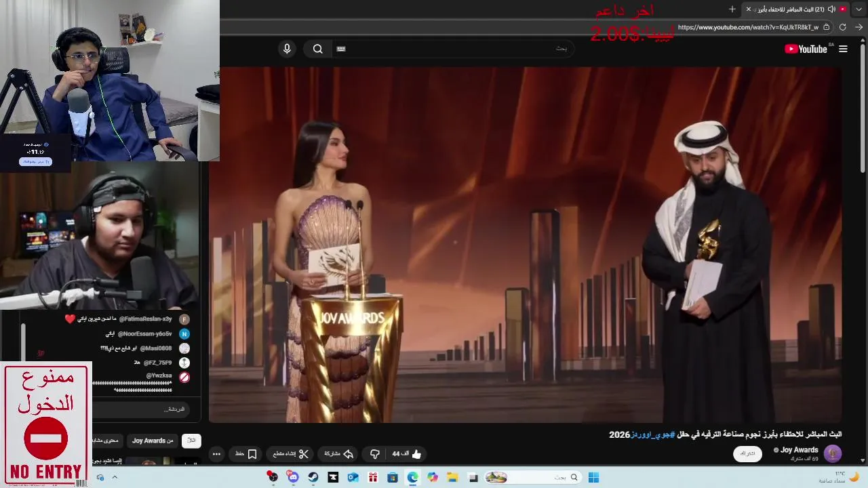Click the YouTube search magnifier button

(318, 49)
